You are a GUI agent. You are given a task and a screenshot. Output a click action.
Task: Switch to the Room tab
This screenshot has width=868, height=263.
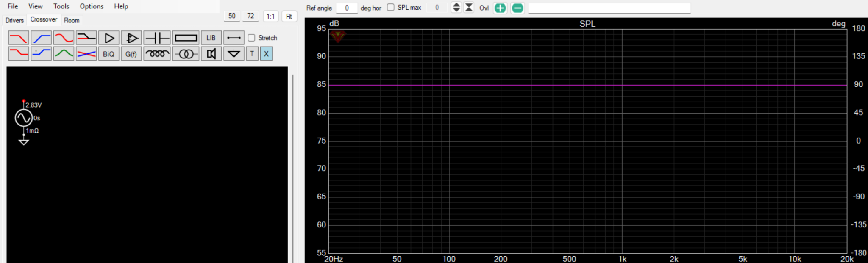[72, 20]
